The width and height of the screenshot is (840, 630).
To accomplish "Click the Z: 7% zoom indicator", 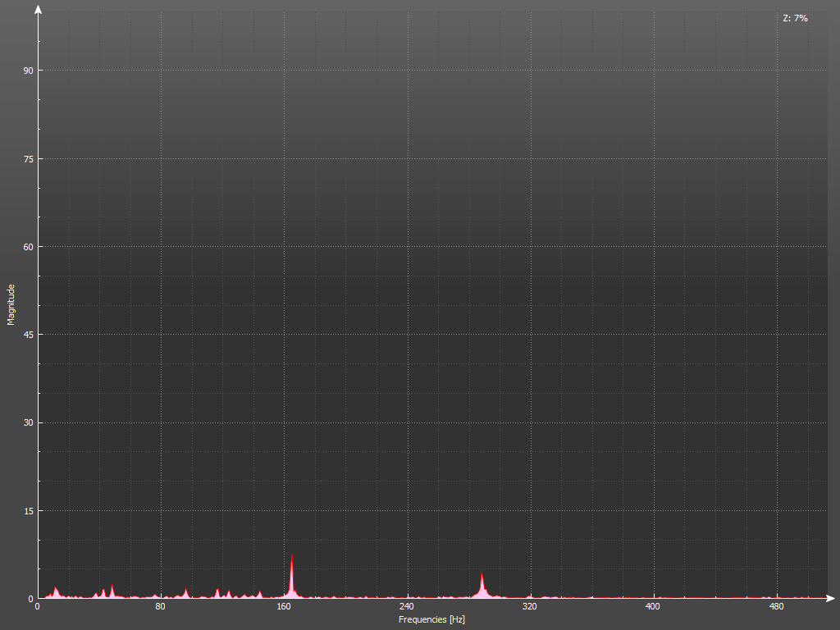I will tap(795, 18).
